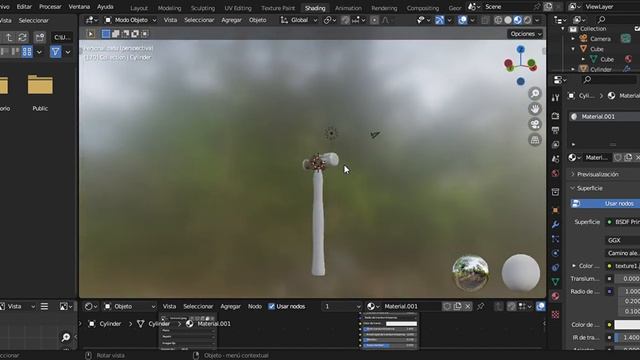This screenshot has width=640, height=360.
Task: Open the Tool properties tab icon
Action: pos(555,98)
